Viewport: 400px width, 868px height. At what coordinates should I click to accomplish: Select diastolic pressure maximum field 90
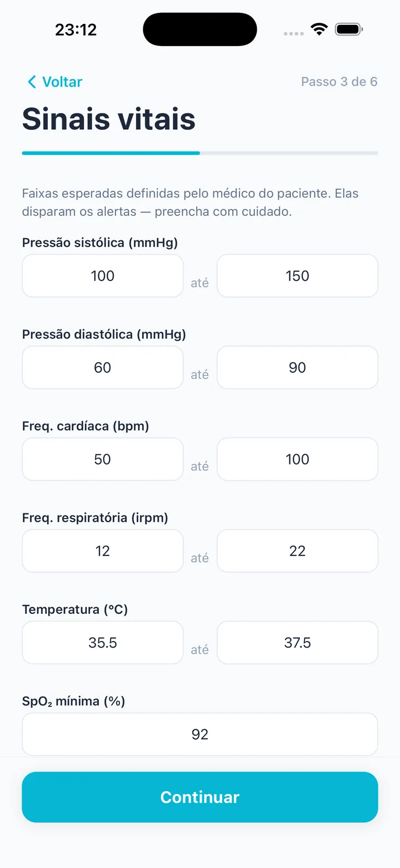297,367
